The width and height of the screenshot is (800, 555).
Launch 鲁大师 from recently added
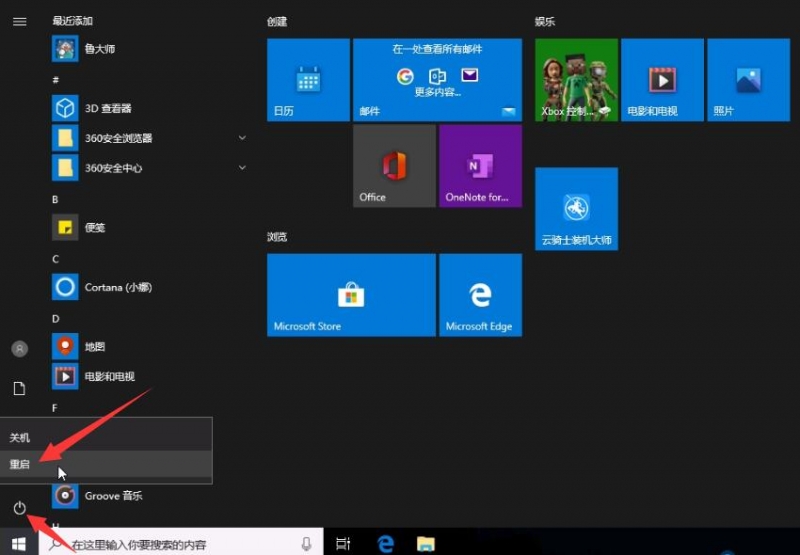coord(148,48)
